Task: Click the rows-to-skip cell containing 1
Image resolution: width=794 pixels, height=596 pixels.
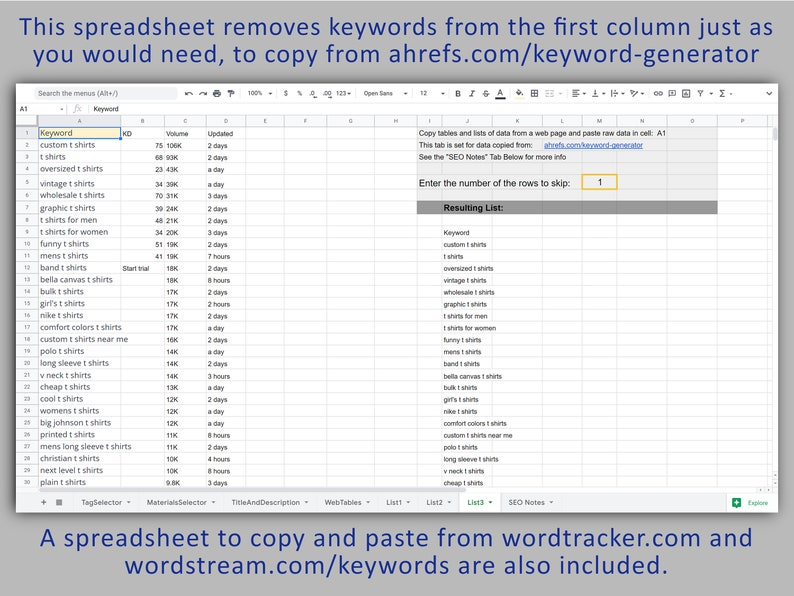Action: pyautogui.click(x=600, y=182)
